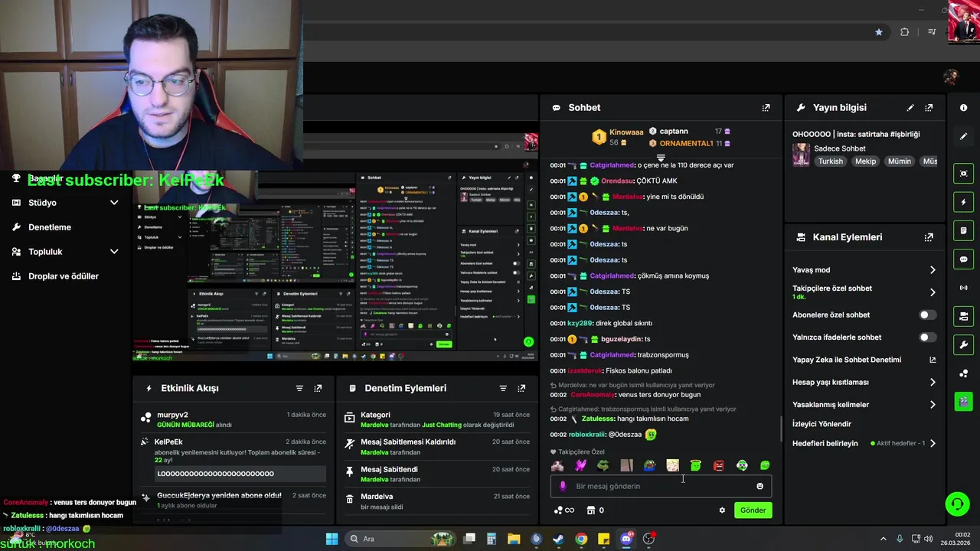Insert the angry red face emote
This screenshot has width=980, height=551.
tap(719, 465)
